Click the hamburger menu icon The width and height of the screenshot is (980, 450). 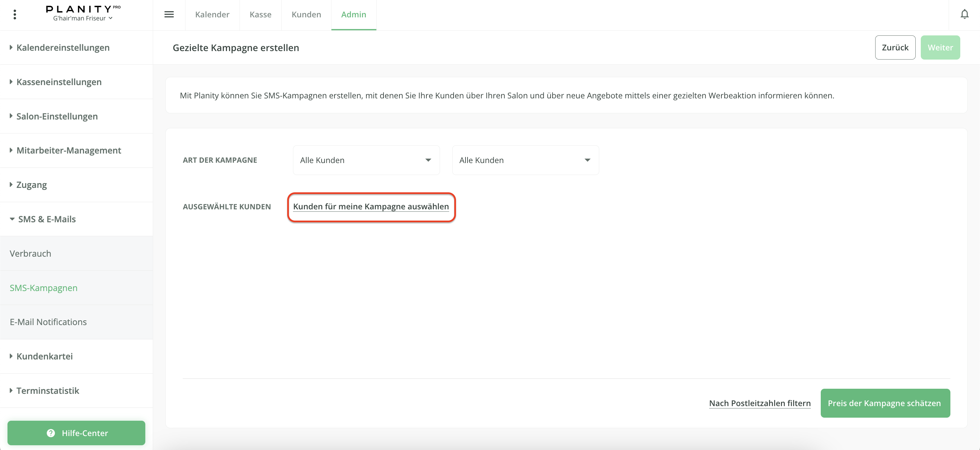[169, 15]
